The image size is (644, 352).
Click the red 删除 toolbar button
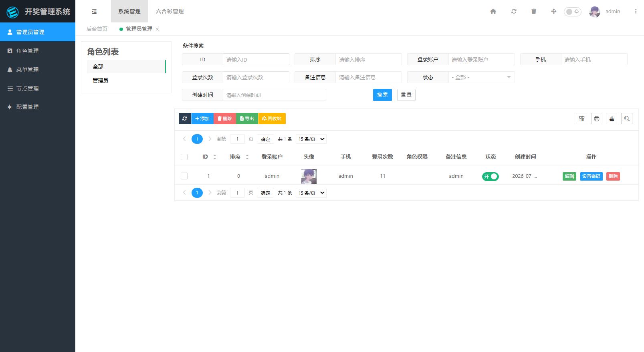[x=225, y=119]
